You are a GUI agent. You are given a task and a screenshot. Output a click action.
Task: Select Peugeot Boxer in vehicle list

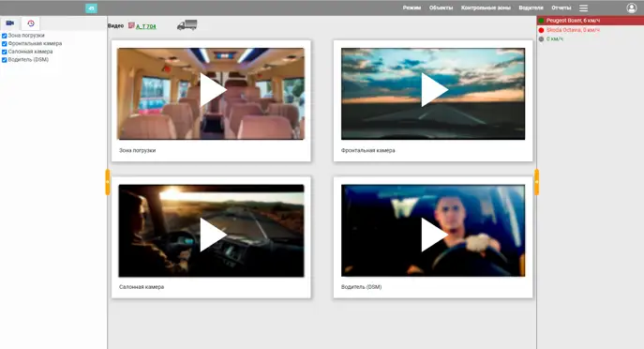[591, 21]
